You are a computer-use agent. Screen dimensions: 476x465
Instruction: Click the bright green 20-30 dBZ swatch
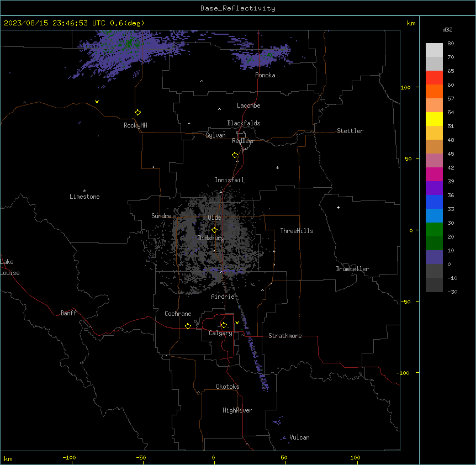point(434,230)
